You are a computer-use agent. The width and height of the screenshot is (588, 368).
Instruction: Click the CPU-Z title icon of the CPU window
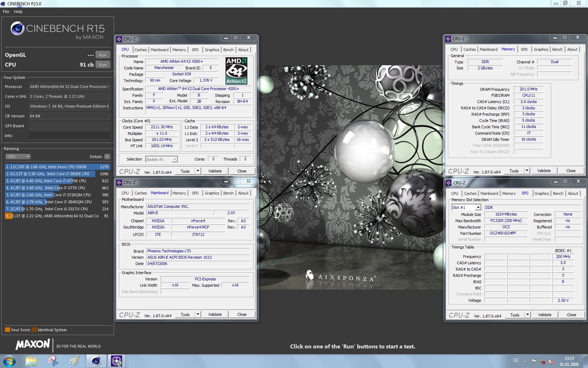point(119,39)
